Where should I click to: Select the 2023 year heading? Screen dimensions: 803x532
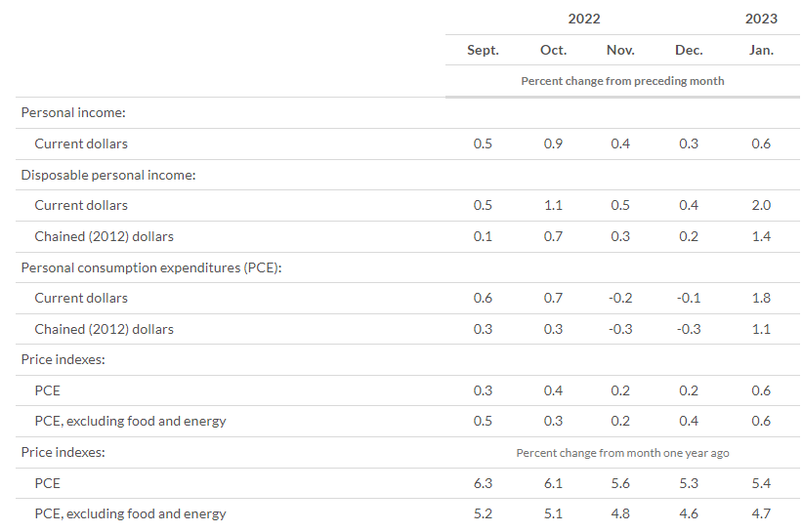coord(761,19)
